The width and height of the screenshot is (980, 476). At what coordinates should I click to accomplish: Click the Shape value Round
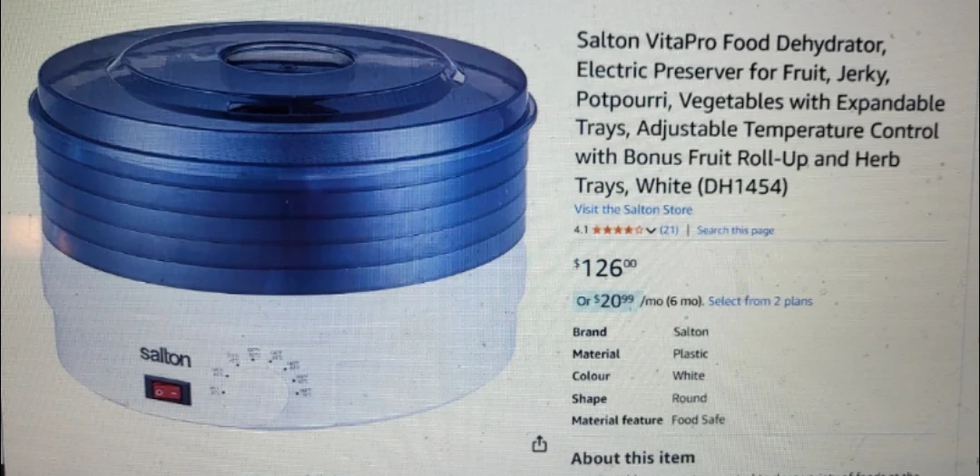(x=690, y=398)
